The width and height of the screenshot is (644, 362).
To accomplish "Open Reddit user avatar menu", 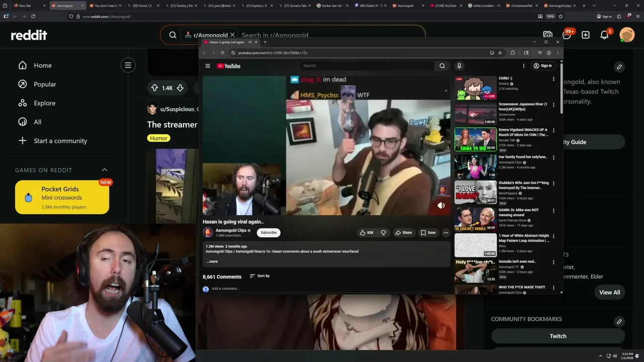I will (627, 35).
